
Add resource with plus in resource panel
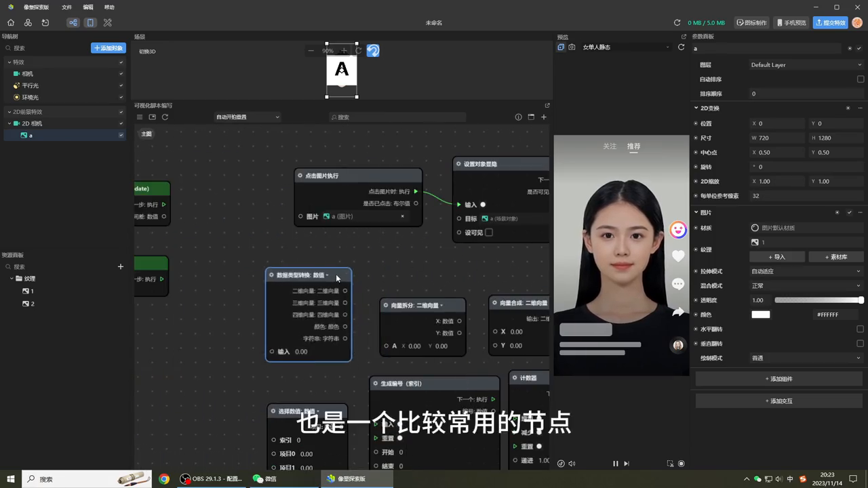tap(121, 266)
